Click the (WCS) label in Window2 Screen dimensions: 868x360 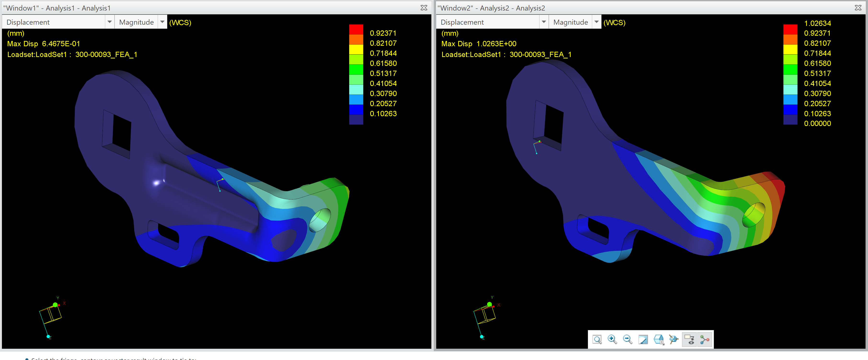coord(614,23)
